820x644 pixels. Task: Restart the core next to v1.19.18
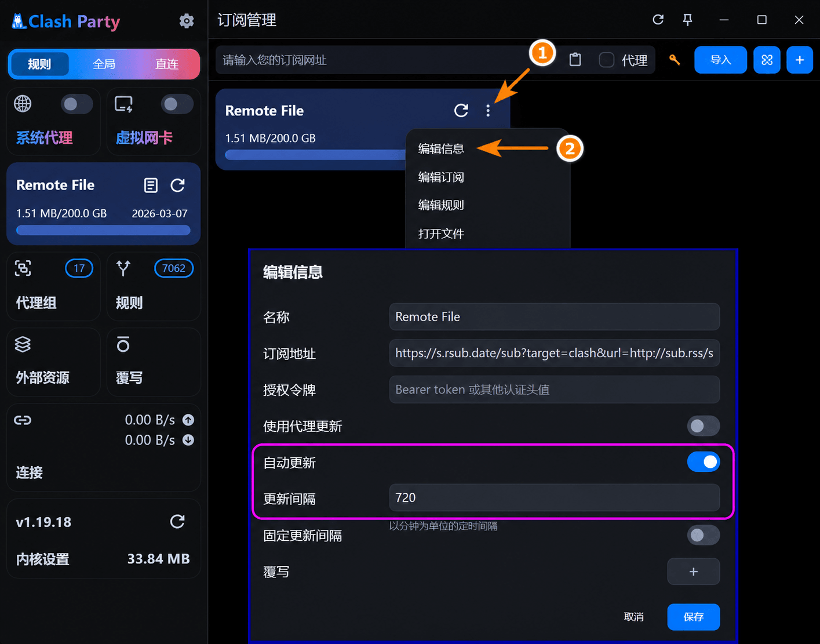[x=177, y=522]
